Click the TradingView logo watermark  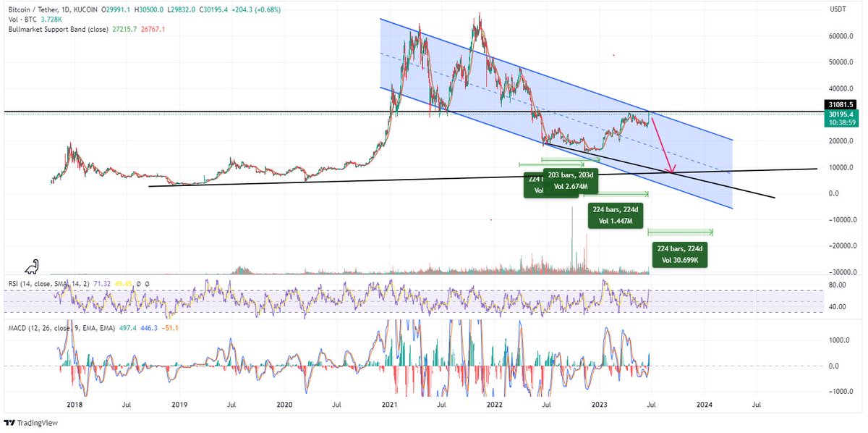click(x=32, y=422)
